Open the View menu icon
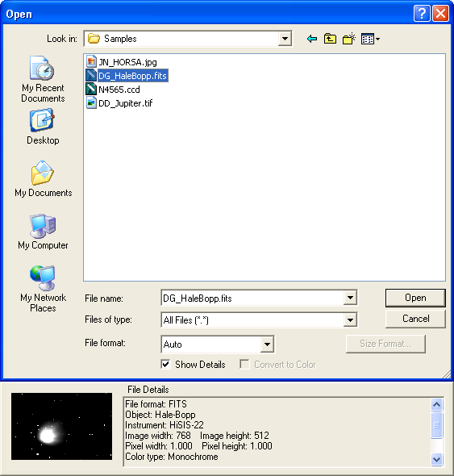This screenshot has height=476, width=454. pos(370,39)
